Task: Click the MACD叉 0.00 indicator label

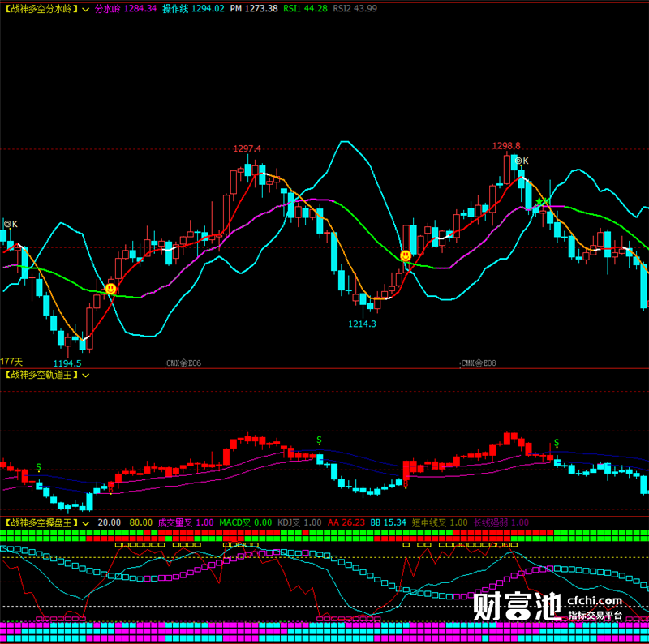Action: coord(246,522)
